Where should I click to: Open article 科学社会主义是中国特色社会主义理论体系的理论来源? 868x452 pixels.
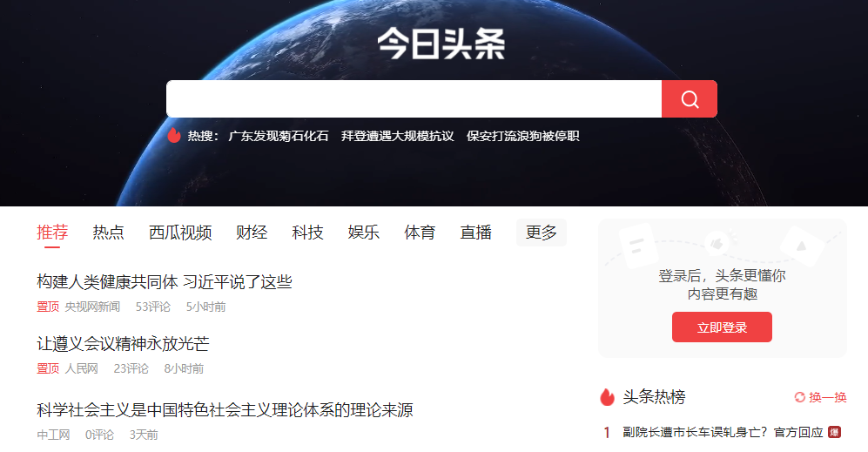click(x=225, y=410)
